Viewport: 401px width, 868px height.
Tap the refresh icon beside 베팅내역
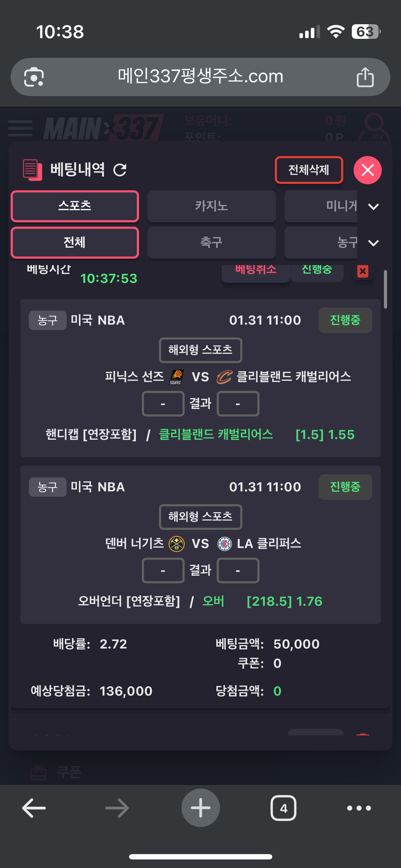tap(120, 170)
